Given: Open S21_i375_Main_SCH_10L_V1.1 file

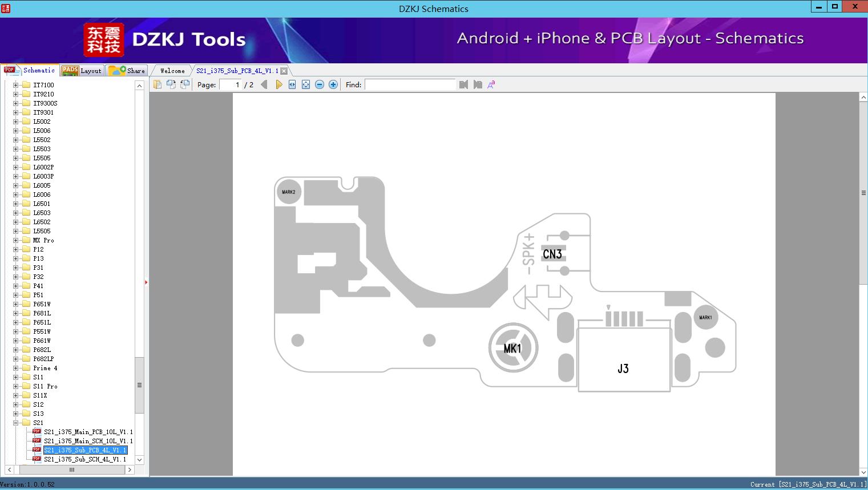Looking at the screenshot, I should [x=88, y=441].
